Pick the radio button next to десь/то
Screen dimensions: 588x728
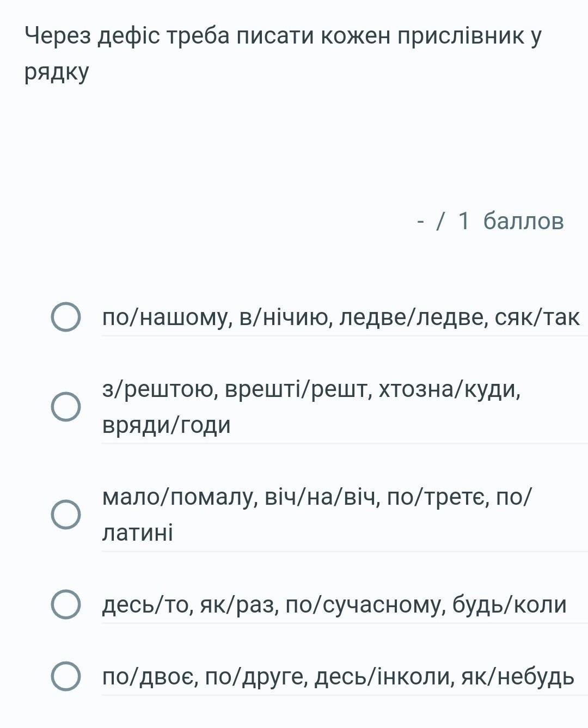coord(66,604)
